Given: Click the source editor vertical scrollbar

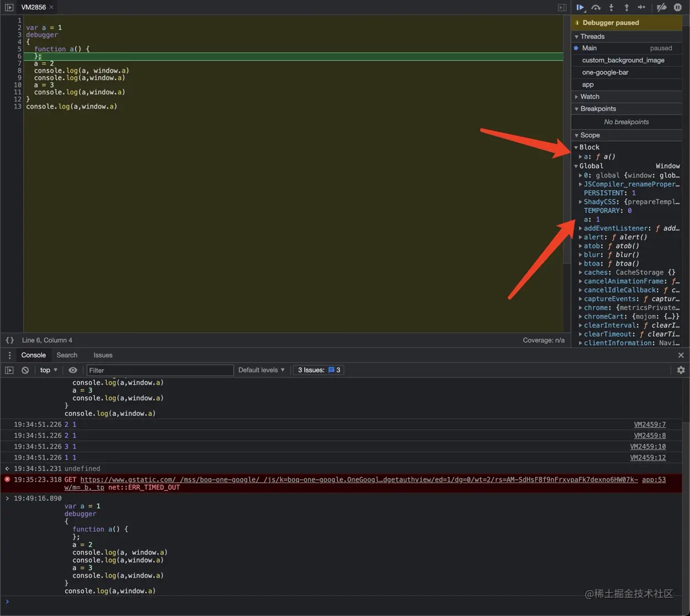Looking at the screenshot, I should pyautogui.click(x=567, y=139).
